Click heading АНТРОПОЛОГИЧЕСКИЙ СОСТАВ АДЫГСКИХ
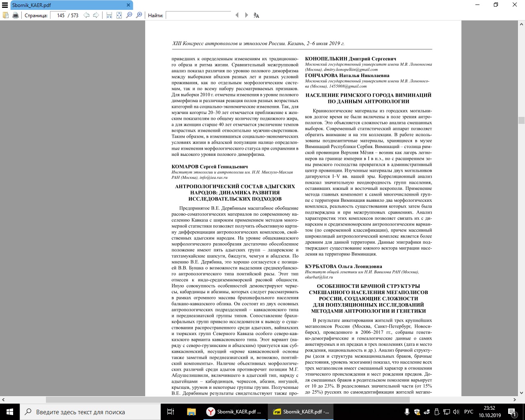The image size is (525, 420). (x=235, y=186)
